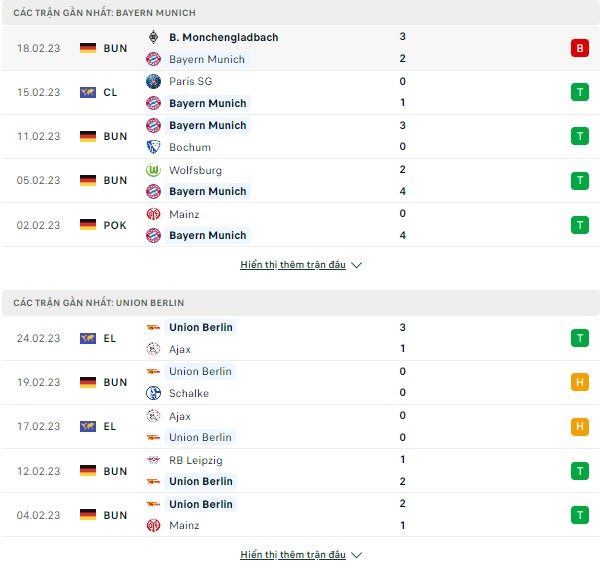
Task: Click orange H badge for Schalke match
Action: click(580, 382)
